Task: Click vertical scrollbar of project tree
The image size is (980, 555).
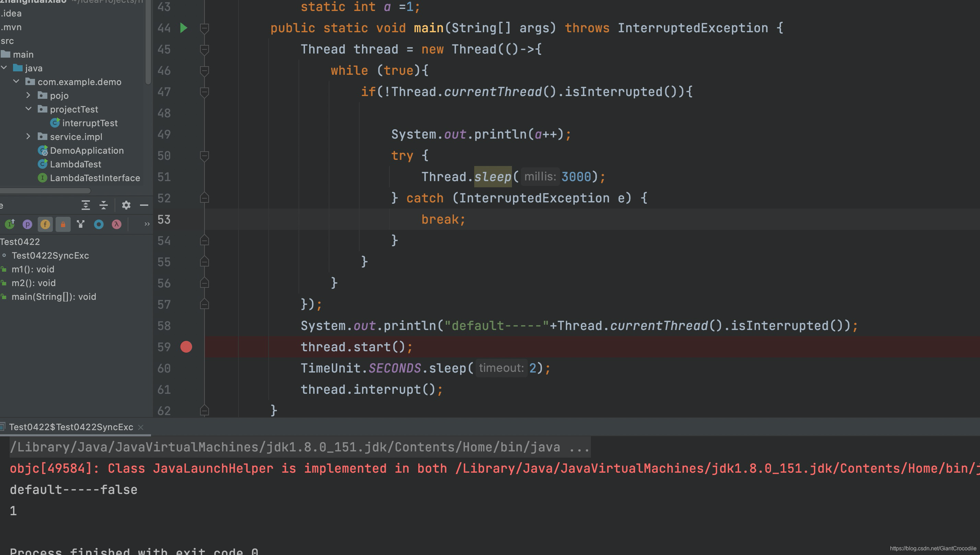Action: coord(148,42)
